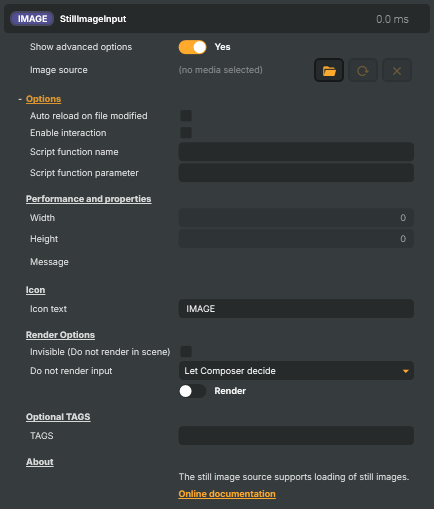Click the Icon section heading

[35, 290]
